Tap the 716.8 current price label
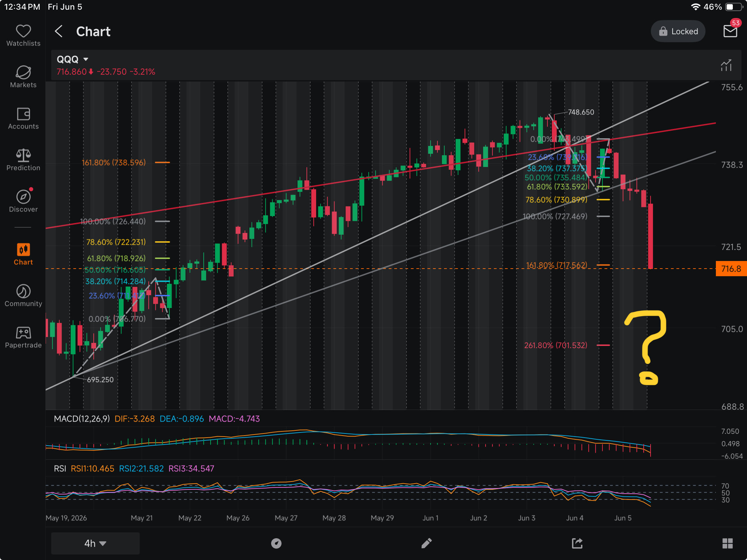The height and width of the screenshot is (560, 747). coord(731,269)
